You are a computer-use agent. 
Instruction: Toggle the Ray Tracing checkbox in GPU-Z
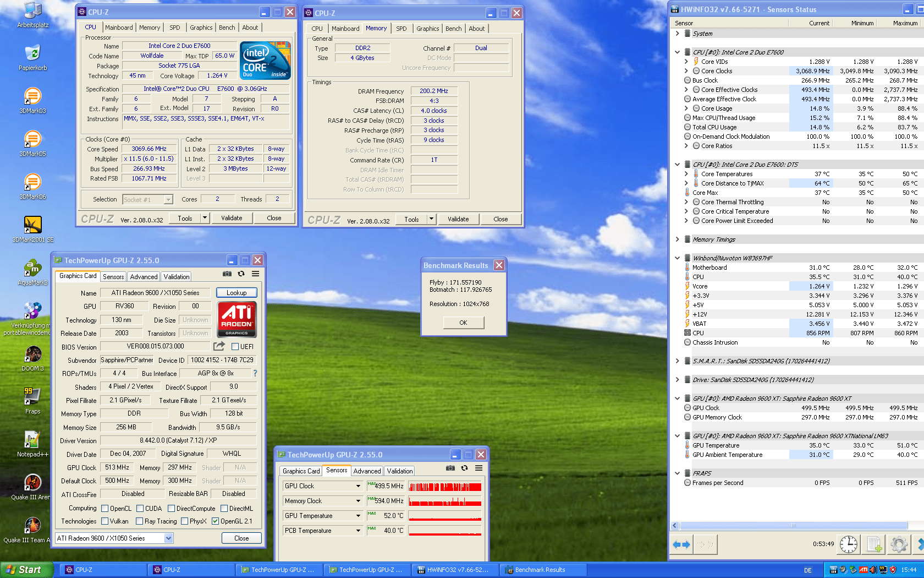click(x=139, y=521)
